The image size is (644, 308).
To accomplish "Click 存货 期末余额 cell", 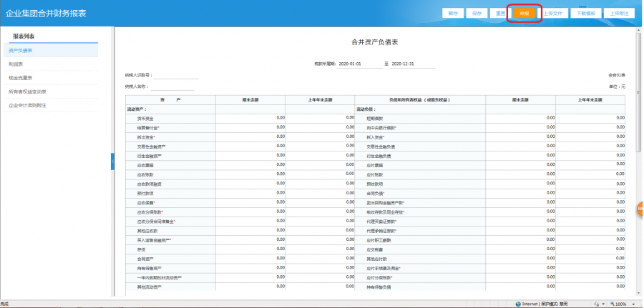I will pos(250,250).
